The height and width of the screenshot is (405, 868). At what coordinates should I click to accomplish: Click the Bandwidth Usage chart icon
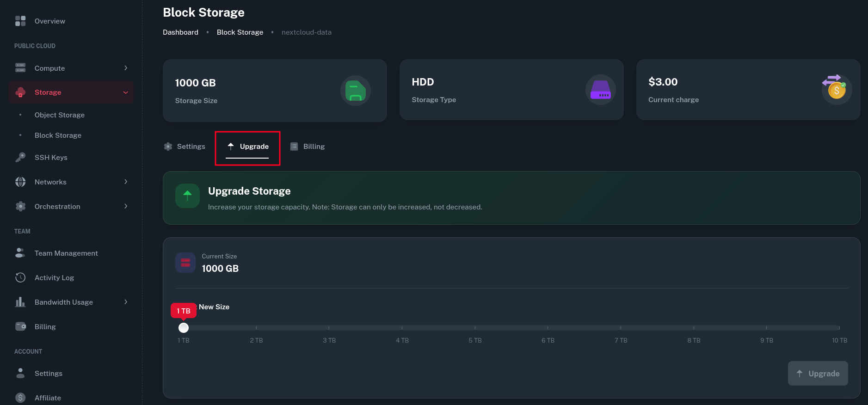[20, 302]
